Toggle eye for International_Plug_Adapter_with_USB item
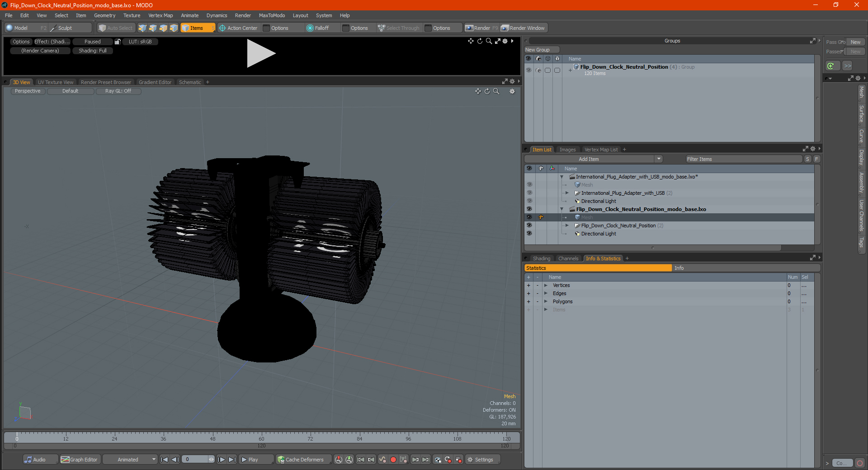 point(529,193)
